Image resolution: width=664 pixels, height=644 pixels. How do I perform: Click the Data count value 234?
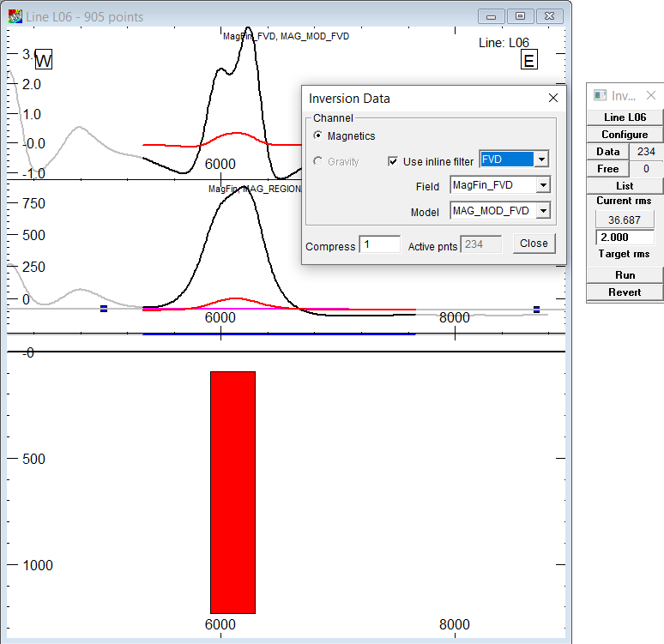[646, 152]
